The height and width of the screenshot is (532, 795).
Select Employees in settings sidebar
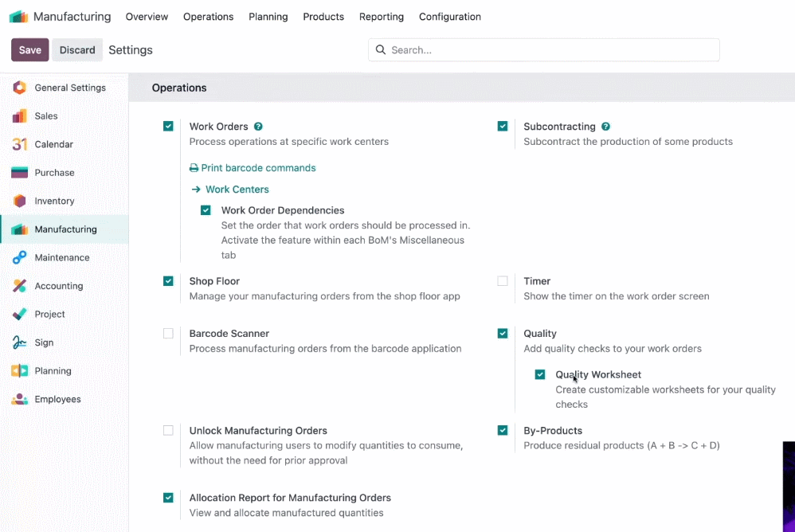[65, 399]
